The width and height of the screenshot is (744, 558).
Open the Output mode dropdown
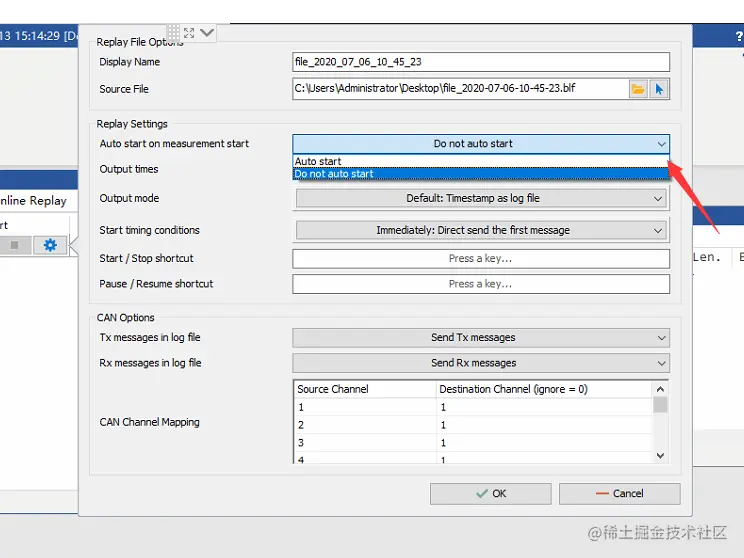pyautogui.click(x=481, y=198)
